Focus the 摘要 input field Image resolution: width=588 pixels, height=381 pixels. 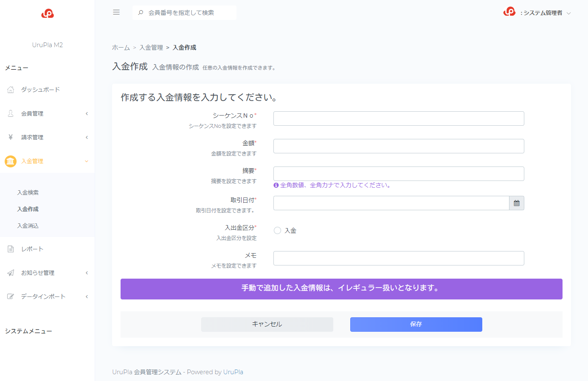click(x=399, y=174)
